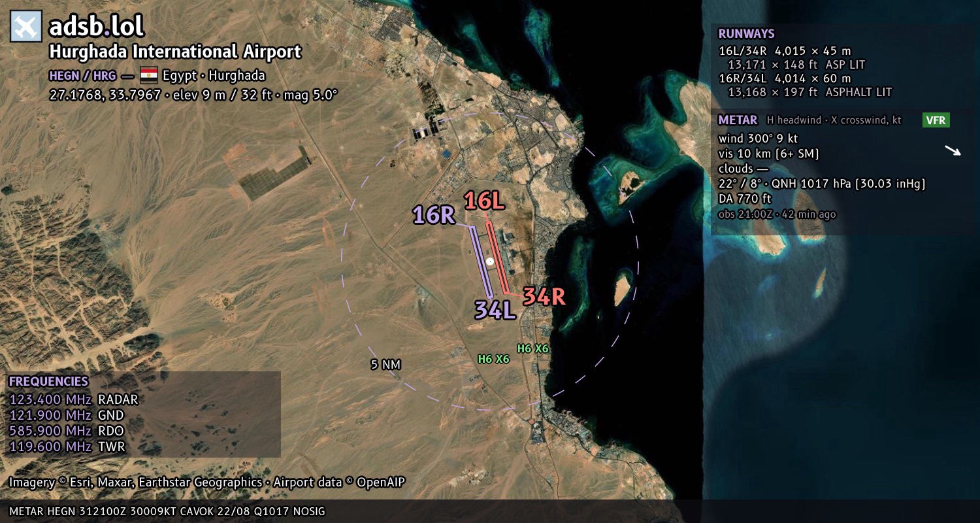Click Hurghada International Airport heading
The width and height of the screenshot is (980, 523).
(176, 52)
